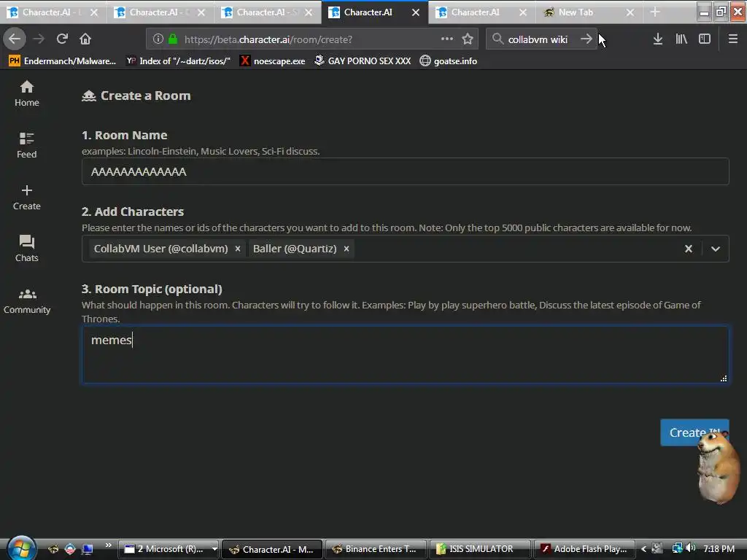This screenshot has width=747, height=560.
Task: Click the volume speaker tray icon
Action: coord(691,548)
